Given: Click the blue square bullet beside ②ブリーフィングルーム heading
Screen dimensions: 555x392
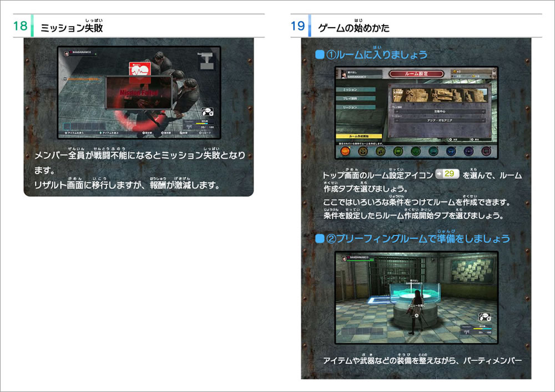Looking at the screenshot, I should pos(320,238).
